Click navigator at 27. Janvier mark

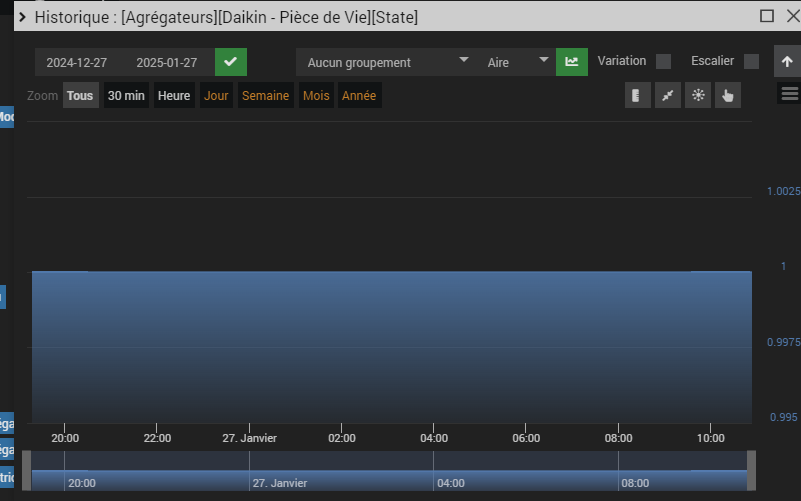tap(280, 483)
